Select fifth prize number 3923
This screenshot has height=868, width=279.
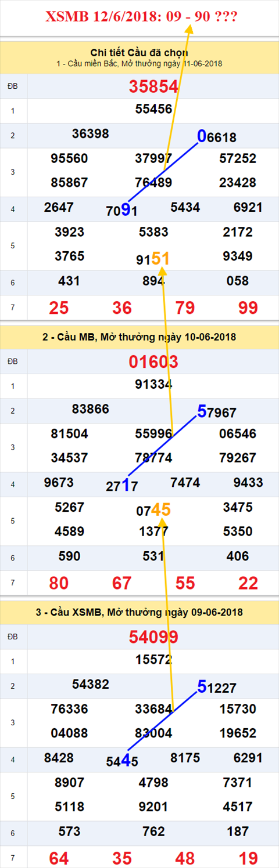point(69,232)
